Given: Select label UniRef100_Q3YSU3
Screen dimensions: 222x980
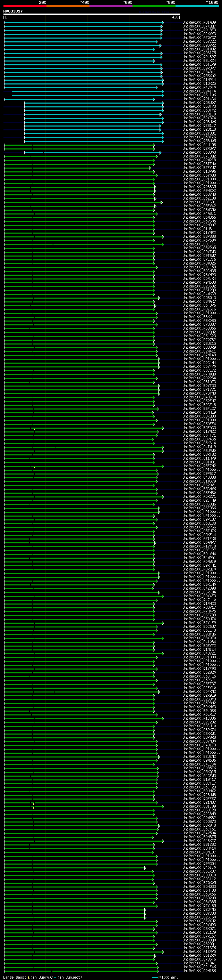Looking at the screenshot, I should coord(199,913).
